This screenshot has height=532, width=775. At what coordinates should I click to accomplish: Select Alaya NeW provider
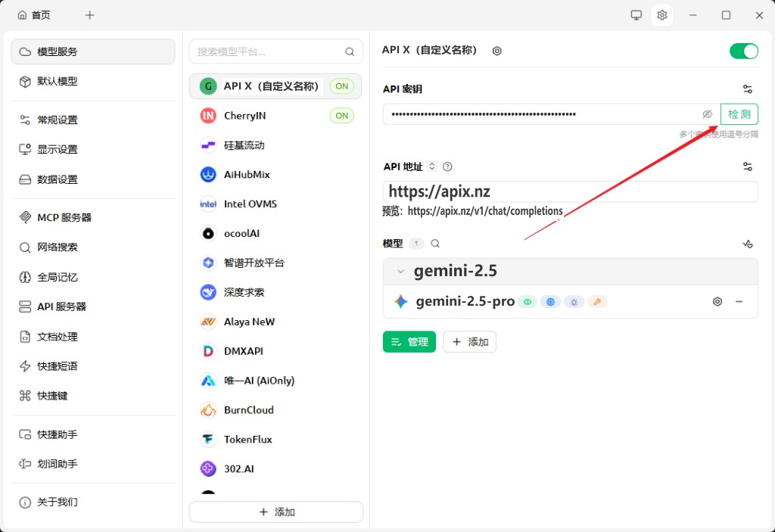pos(275,322)
